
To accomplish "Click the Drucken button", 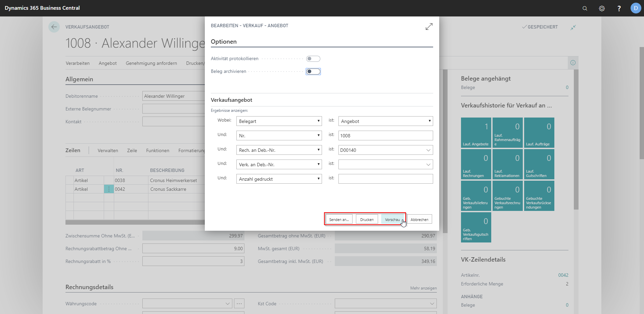I will click(x=367, y=220).
